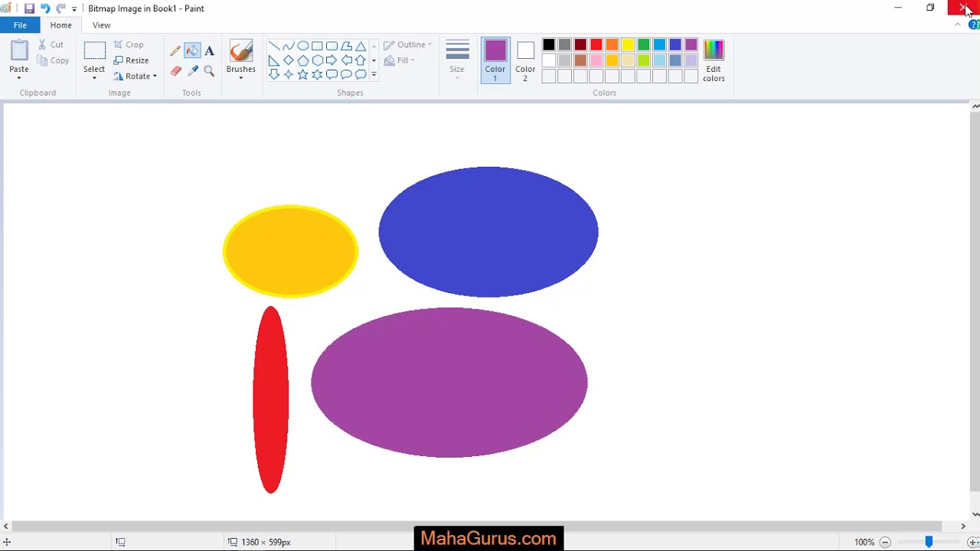Image resolution: width=980 pixels, height=551 pixels.
Task: Choose the Five-point star shape
Action: [302, 75]
